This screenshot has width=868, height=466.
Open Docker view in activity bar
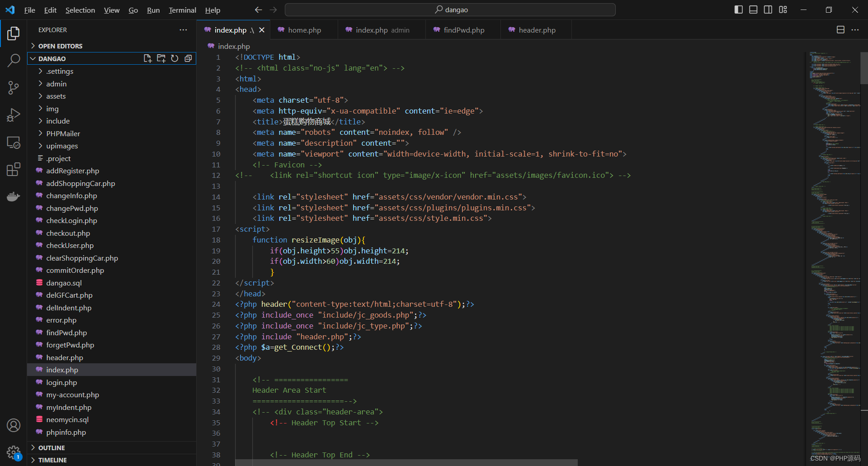(x=14, y=197)
